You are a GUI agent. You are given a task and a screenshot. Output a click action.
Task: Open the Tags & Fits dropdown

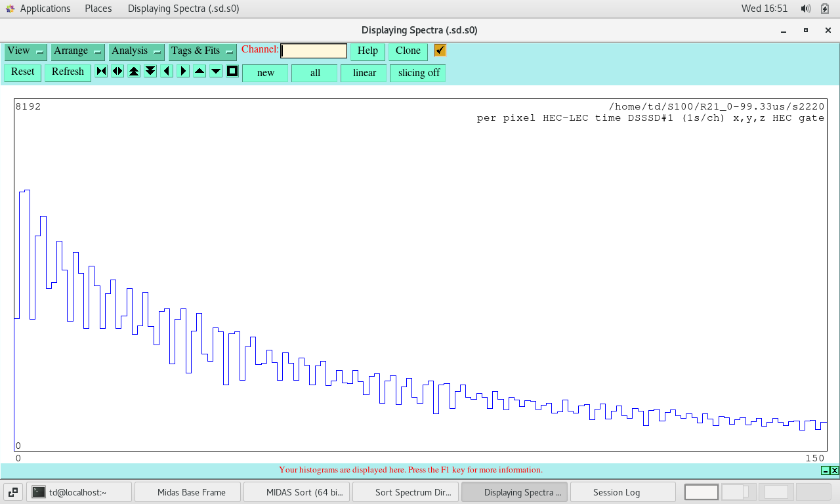tap(202, 51)
